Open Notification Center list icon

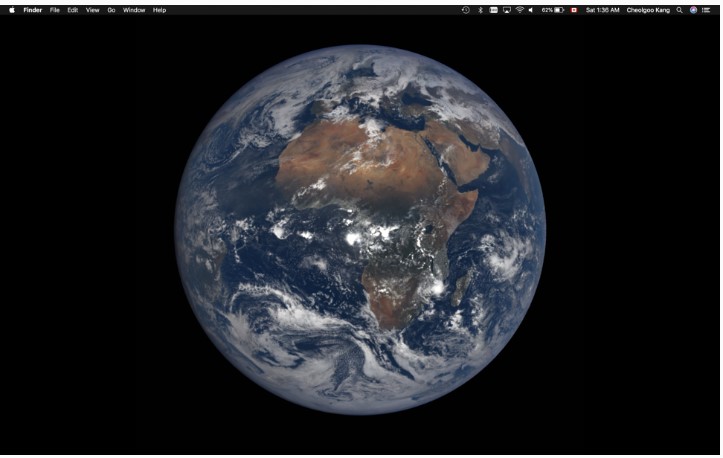[706, 10]
